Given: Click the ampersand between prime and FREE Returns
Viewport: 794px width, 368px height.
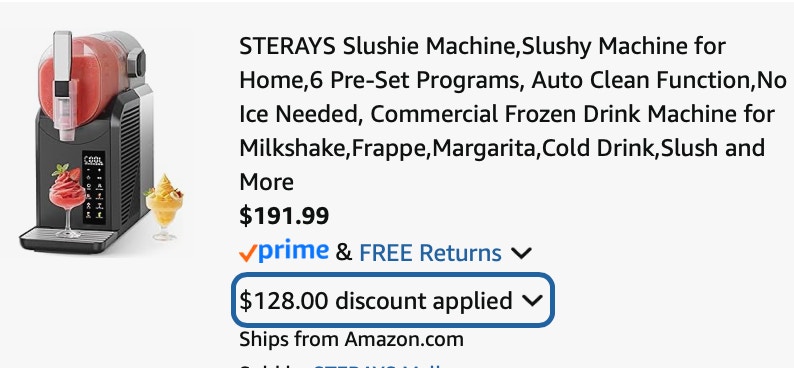Looking at the screenshot, I should tap(343, 253).
